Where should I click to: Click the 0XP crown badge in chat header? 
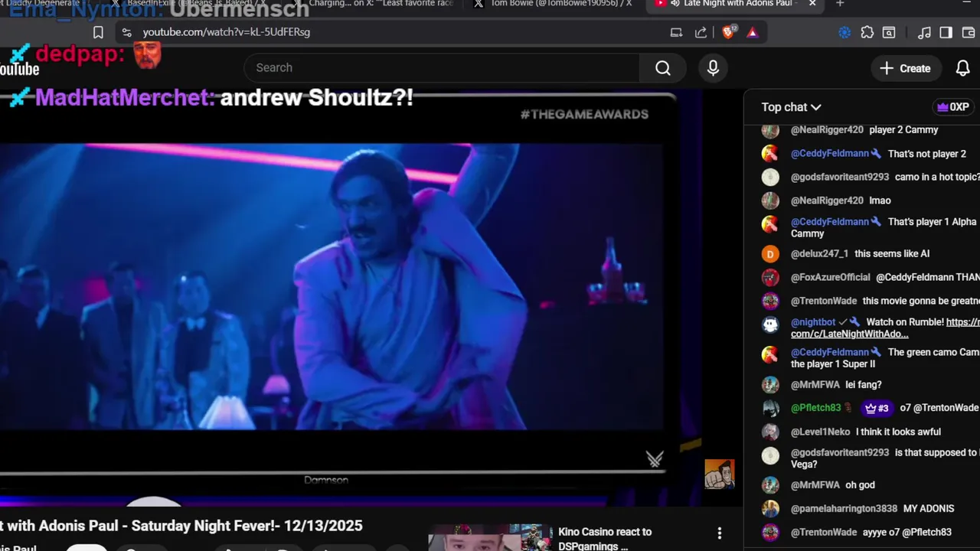[x=953, y=107]
